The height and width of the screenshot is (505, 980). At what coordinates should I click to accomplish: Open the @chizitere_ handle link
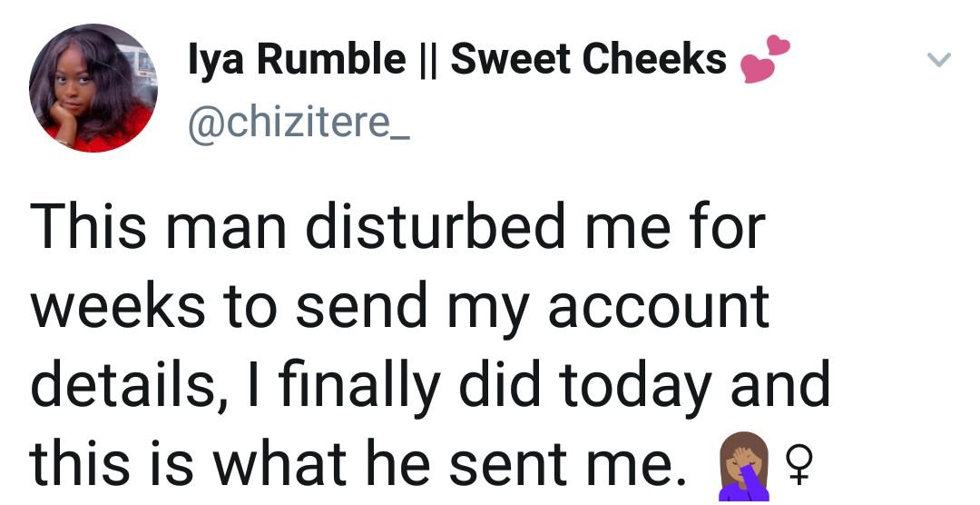[x=299, y=121]
